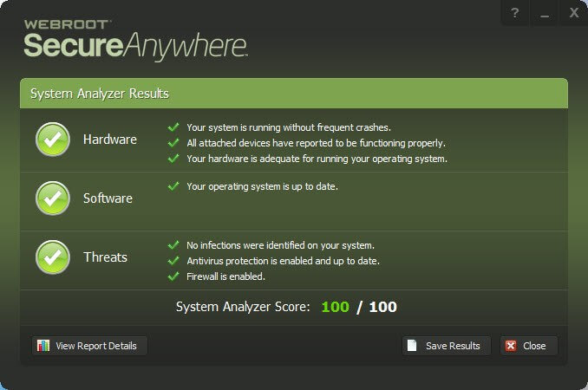Select the 'Software' category label

tap(108, 198)
